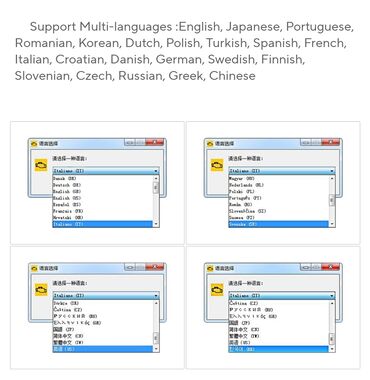370x380 pixels.
Task: Click the scrollbar thumb in bottom-right dialog list
Action: [x=332, y=339]
